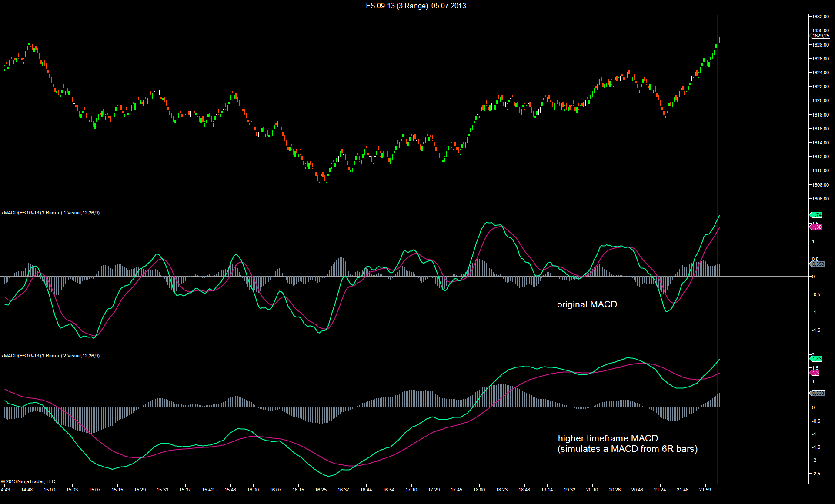Image resolution: width=835 pixels, height=504 pixels.
Task: Click the 18:00 time axis label
Action: (479, 490)
